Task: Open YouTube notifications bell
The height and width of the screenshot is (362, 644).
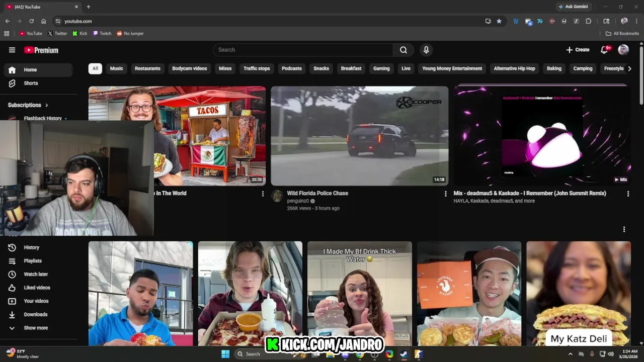Action: tap(605, 49)
